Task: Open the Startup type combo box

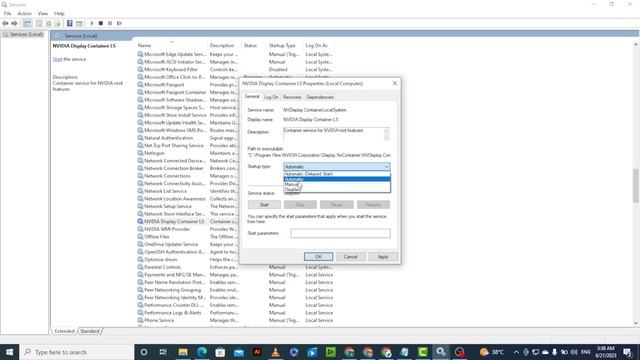Action: click(x=337, y=167)
